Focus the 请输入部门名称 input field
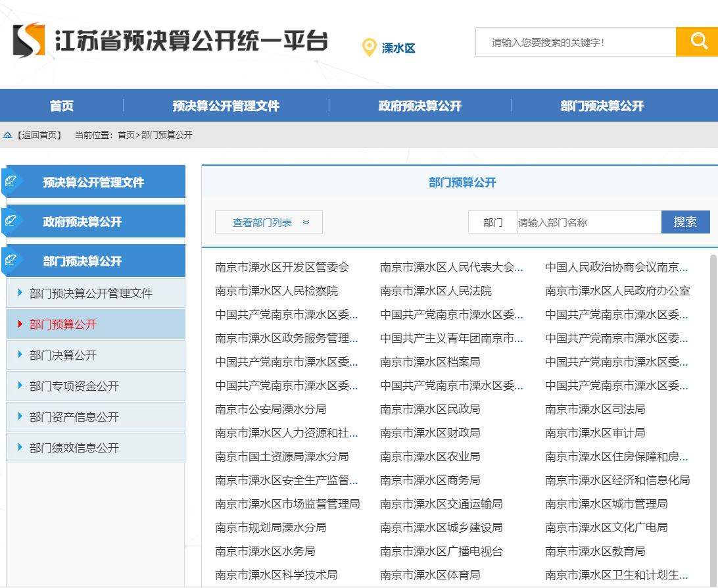Image resolution: width=718 pixels, height=588 pixels. click(588, 222)
